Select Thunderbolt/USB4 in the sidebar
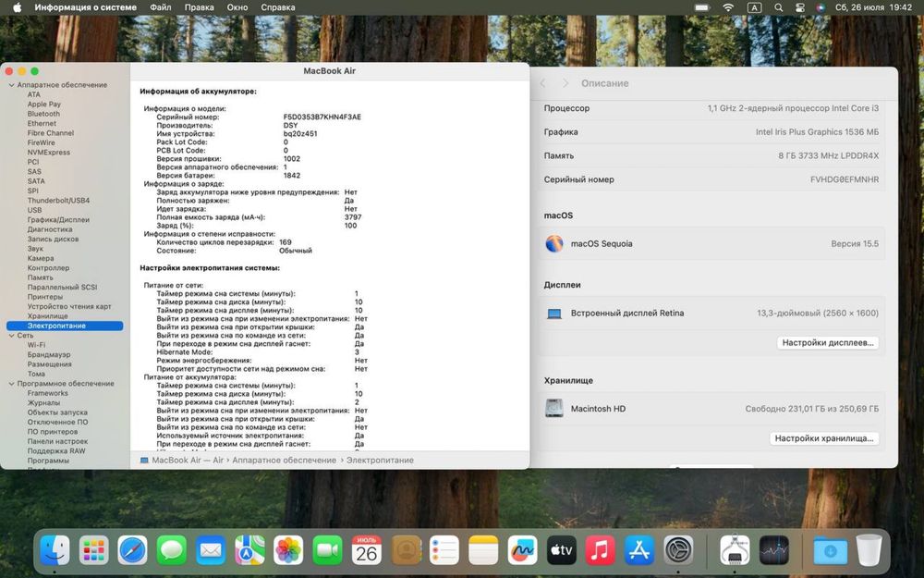The width and height of the screenshot is (924, 578). tap(58, 201)
